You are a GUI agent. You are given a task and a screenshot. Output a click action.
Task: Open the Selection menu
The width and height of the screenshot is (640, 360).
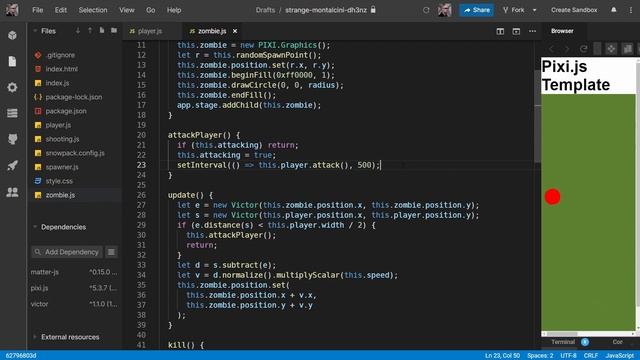pyautogui.click(x=93, y=10)
